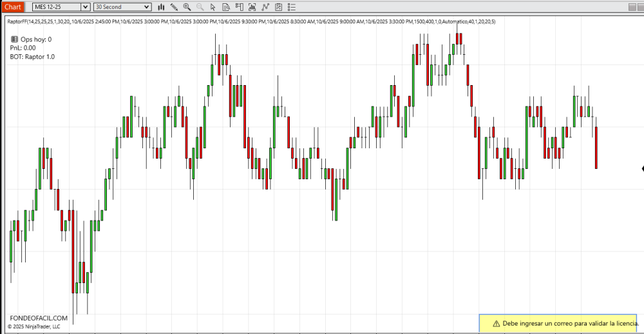Click the yellow warning triangle icon
The width and height of the screenshot is (644, 334).
(x=496, y=323)
